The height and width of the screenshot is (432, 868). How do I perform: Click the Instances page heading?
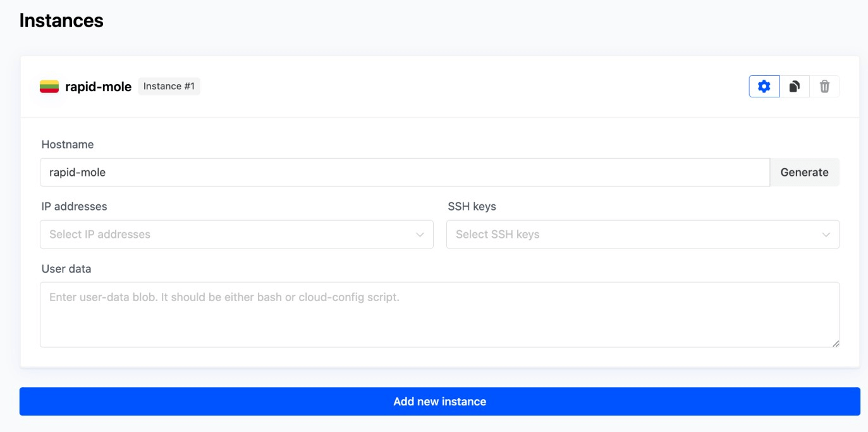coord(61,20)
